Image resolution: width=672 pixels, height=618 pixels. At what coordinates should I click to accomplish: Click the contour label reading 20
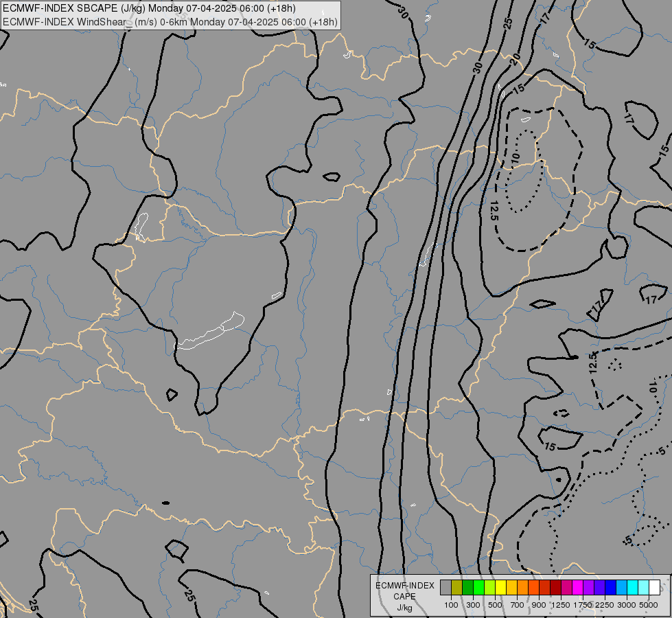coord(515,58)
